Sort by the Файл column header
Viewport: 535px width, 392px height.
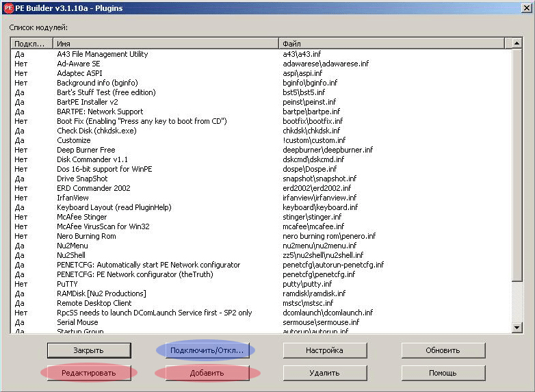click(392, 44)
